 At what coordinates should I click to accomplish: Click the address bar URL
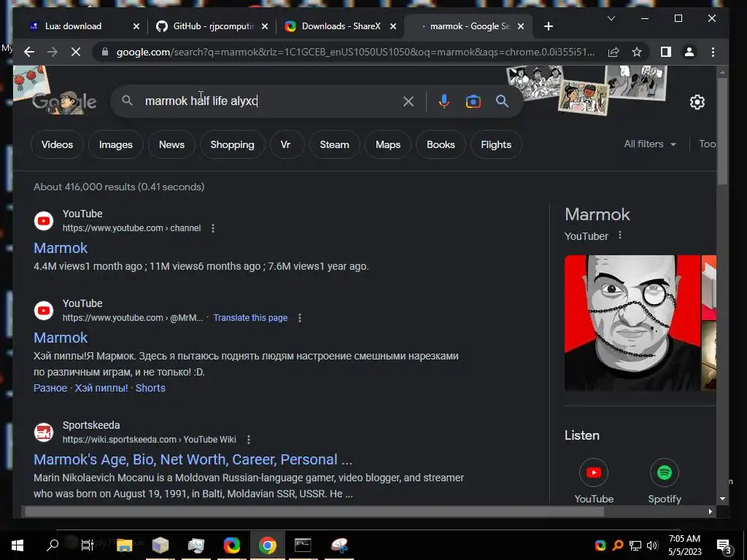355,52
